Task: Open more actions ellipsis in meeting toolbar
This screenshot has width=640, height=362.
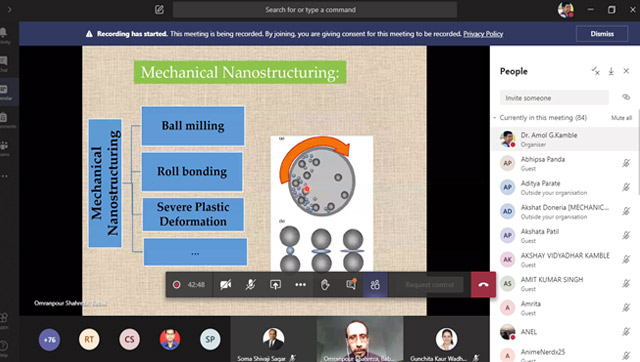Action: coord(300,284)
